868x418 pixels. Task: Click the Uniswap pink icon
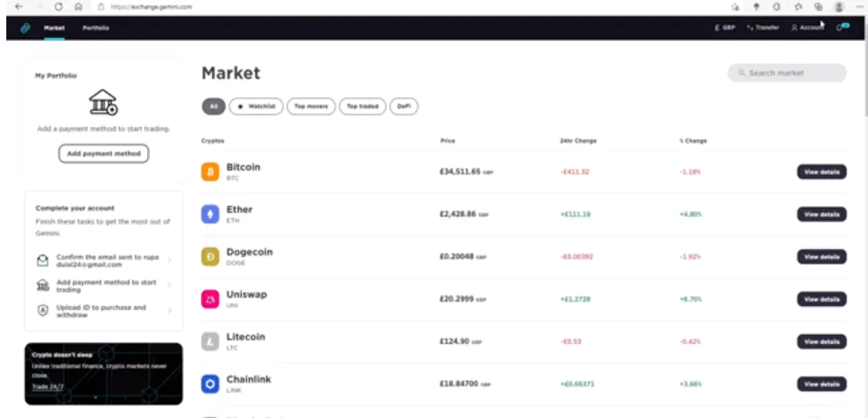click(x=210, y=300)
